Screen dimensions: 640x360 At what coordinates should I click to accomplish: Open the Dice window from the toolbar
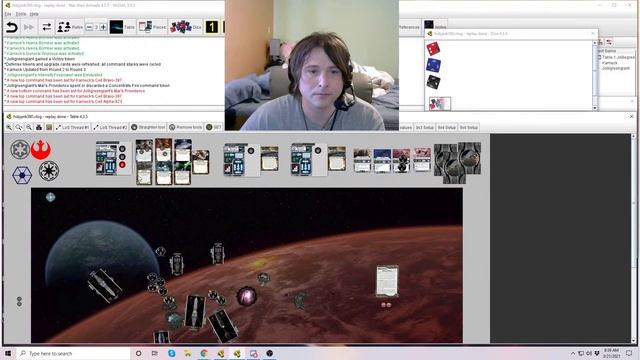coord(186,27)
